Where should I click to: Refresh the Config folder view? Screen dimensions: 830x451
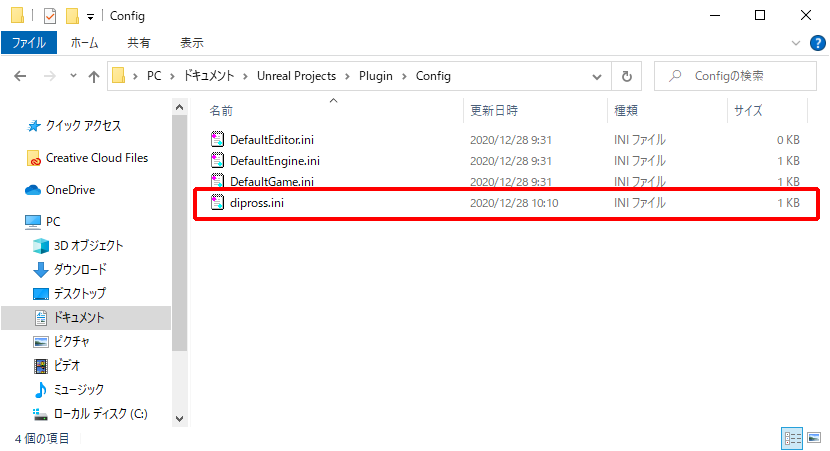tap(627, 76)
